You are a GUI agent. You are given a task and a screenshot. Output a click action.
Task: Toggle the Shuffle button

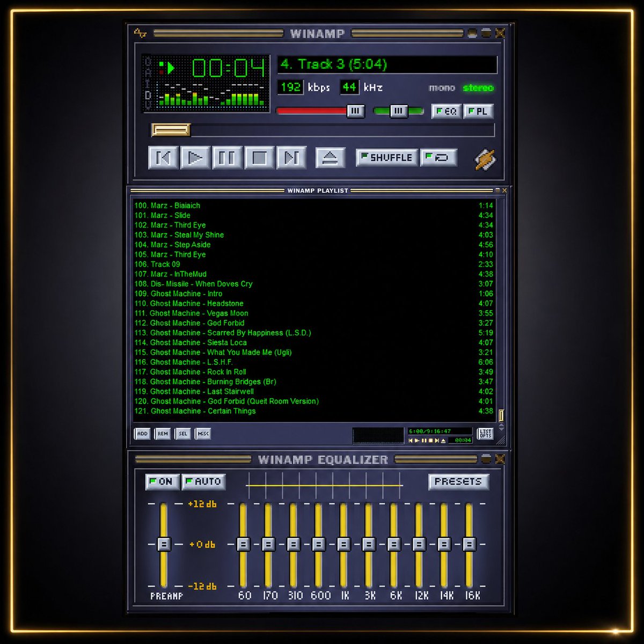(x=387, y=158)
